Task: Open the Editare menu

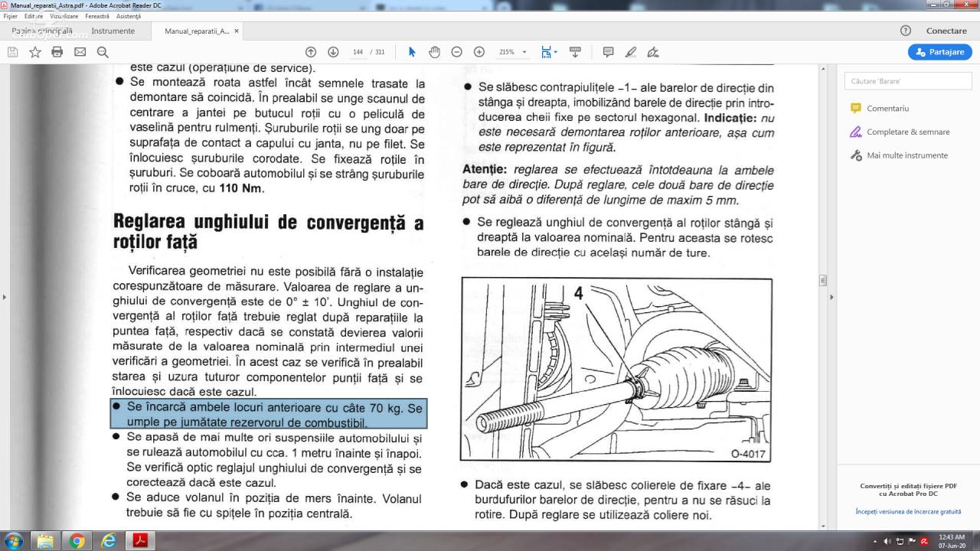Action: coord(34,16)
